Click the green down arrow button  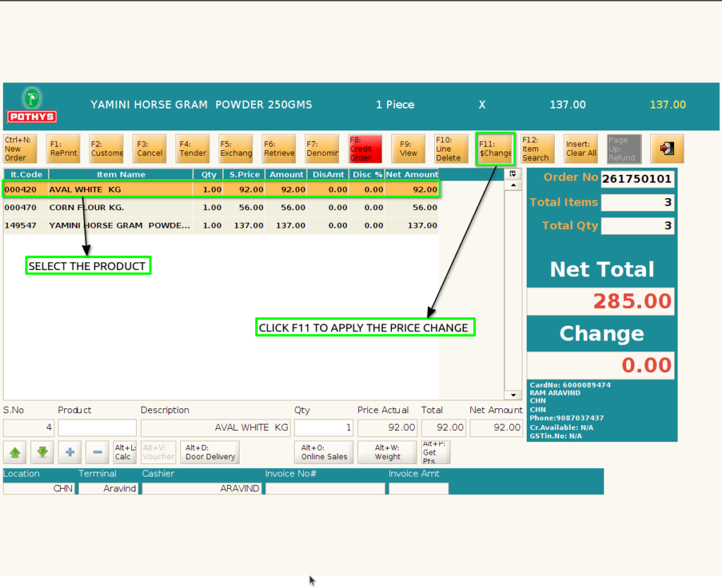pyautogui.click(x=42, y=453)
